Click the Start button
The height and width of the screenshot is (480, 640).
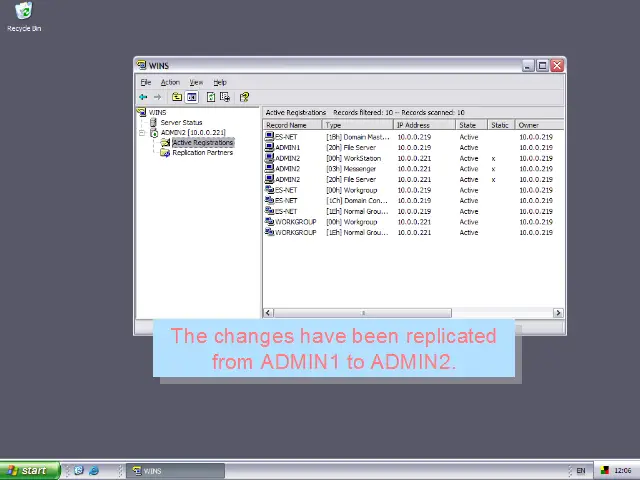(x=30, y=470)
